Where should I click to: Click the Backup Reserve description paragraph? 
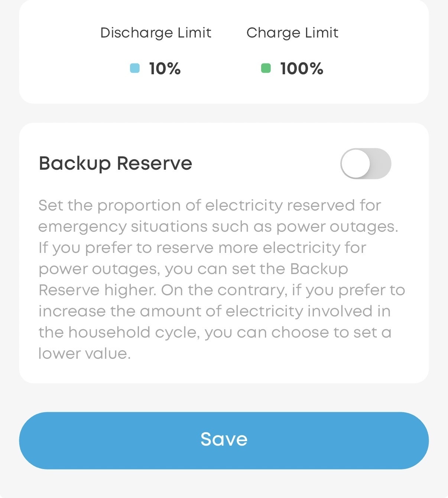[x=222, y=279]
